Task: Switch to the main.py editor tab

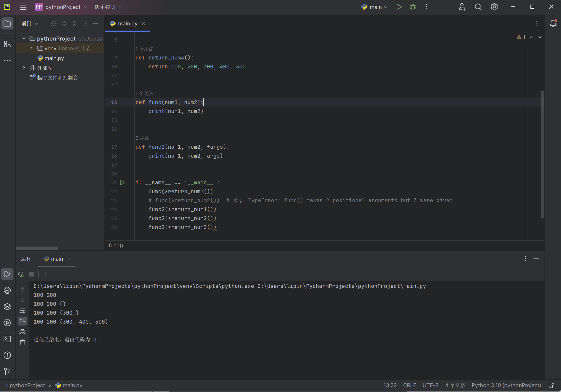Action: click(x=128, y=24)
